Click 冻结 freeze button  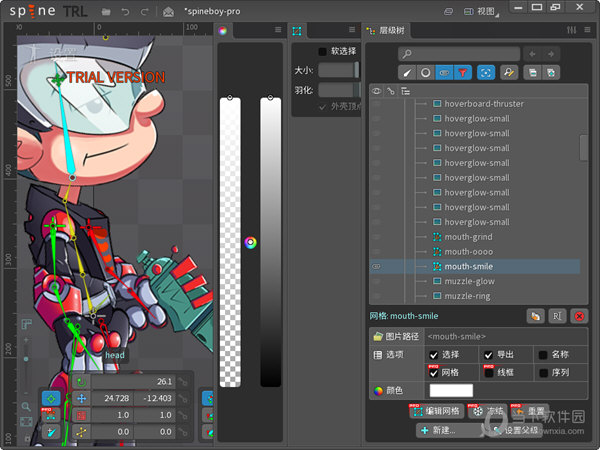pyautogui.click(x=488, y=411)
